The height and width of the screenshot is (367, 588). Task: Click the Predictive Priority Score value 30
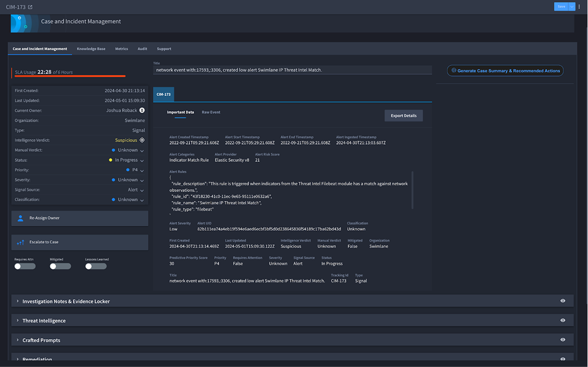(172, 264)
